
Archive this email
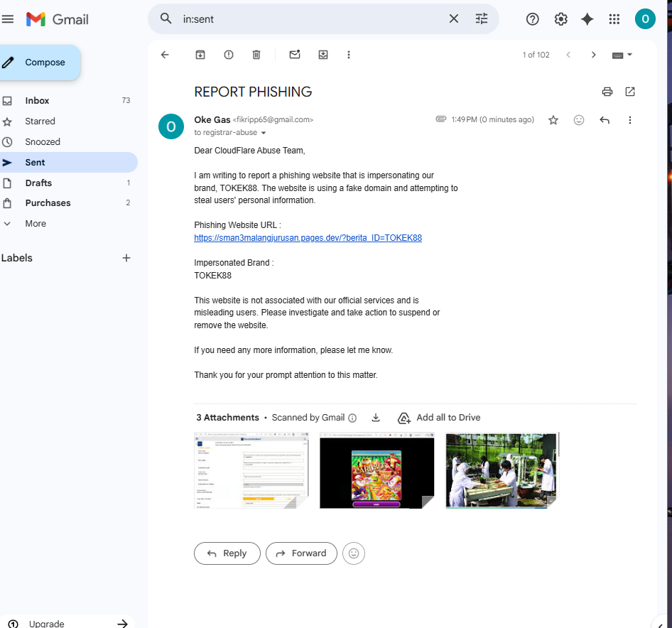(x=200, y=55)
